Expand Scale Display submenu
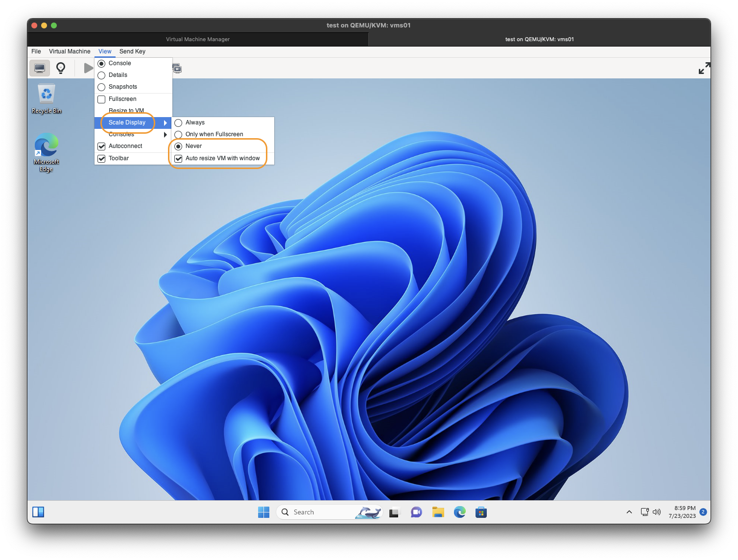 coord(133,122)
